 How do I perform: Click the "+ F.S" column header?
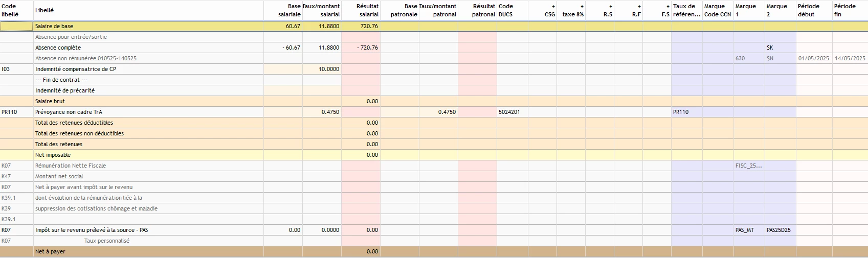657,10
